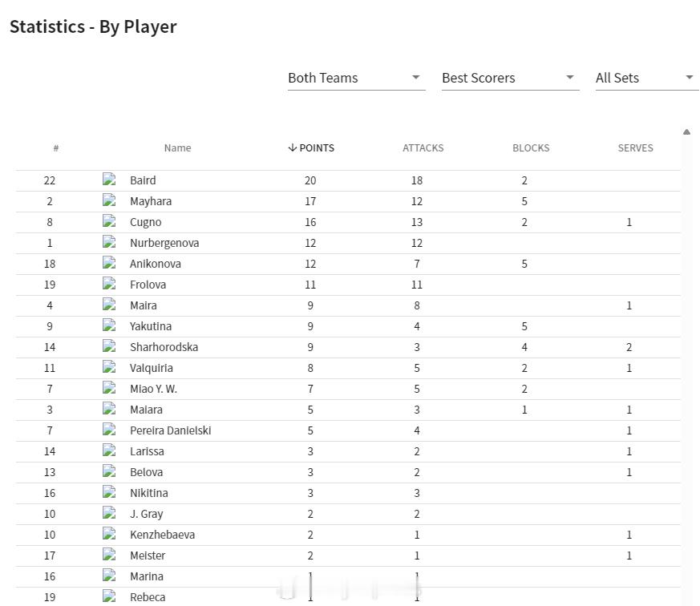The height and width of the screenshot is (606, 700).
Task: Sort table by BLOCKS column
Action: tap(531, 147)
